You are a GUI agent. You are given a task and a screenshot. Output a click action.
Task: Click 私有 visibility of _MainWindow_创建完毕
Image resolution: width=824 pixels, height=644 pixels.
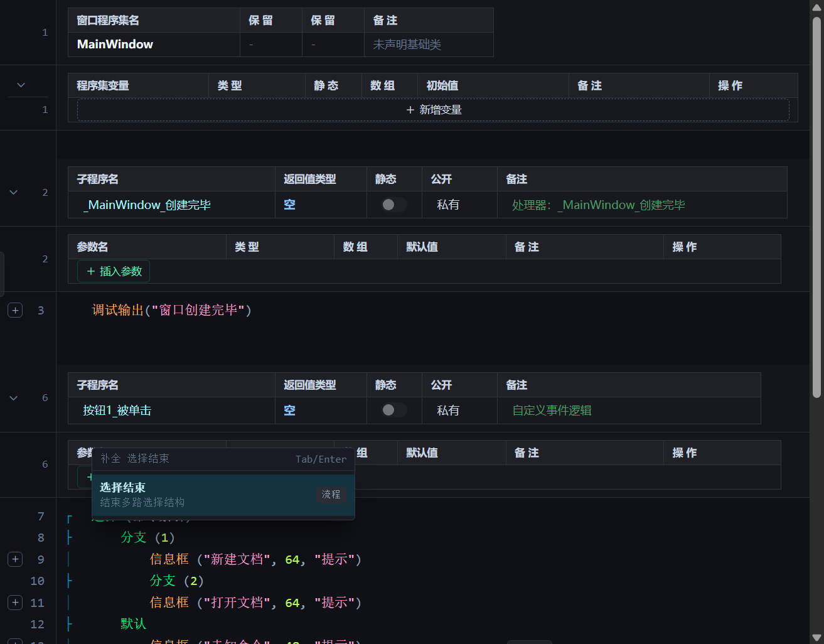pos(448,205)
